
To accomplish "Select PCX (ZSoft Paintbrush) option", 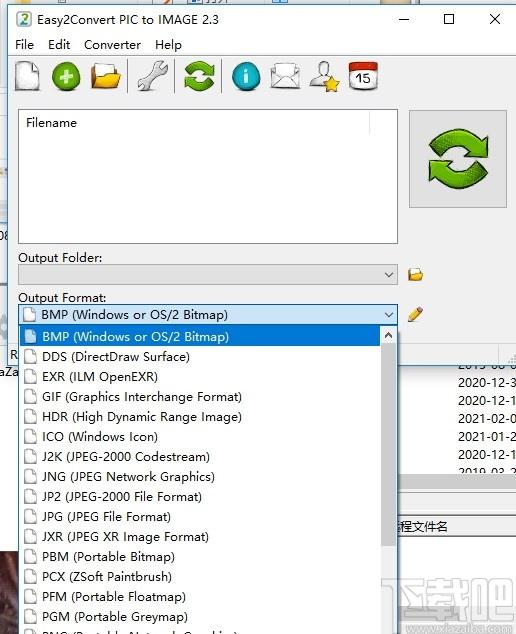I will 200,577.
